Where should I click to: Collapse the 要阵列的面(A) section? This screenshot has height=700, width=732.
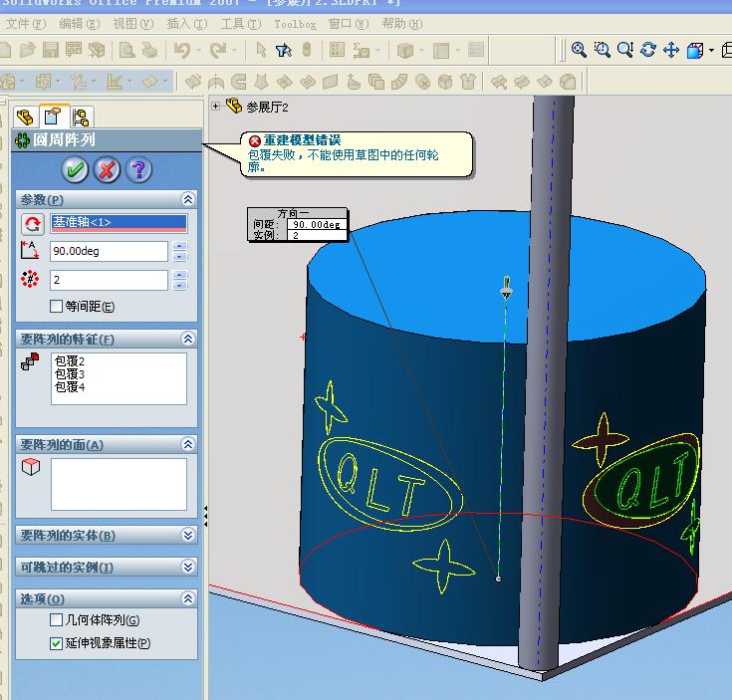(187, 444)
